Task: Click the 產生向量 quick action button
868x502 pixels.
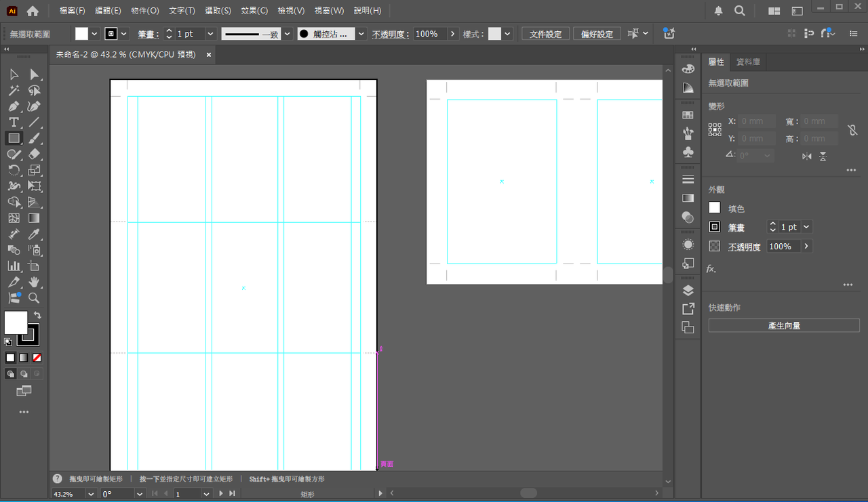Action: click(x=784, y=326)
